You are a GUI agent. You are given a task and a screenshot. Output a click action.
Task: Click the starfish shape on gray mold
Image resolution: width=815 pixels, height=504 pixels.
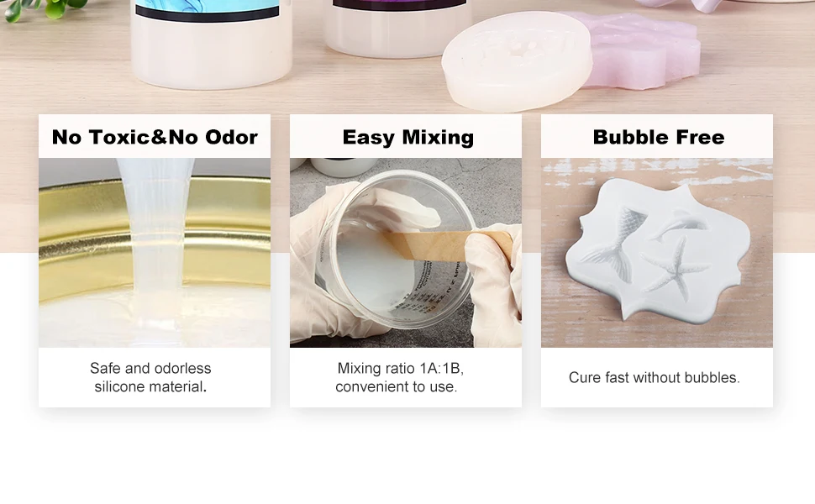[x=674, y=269]
